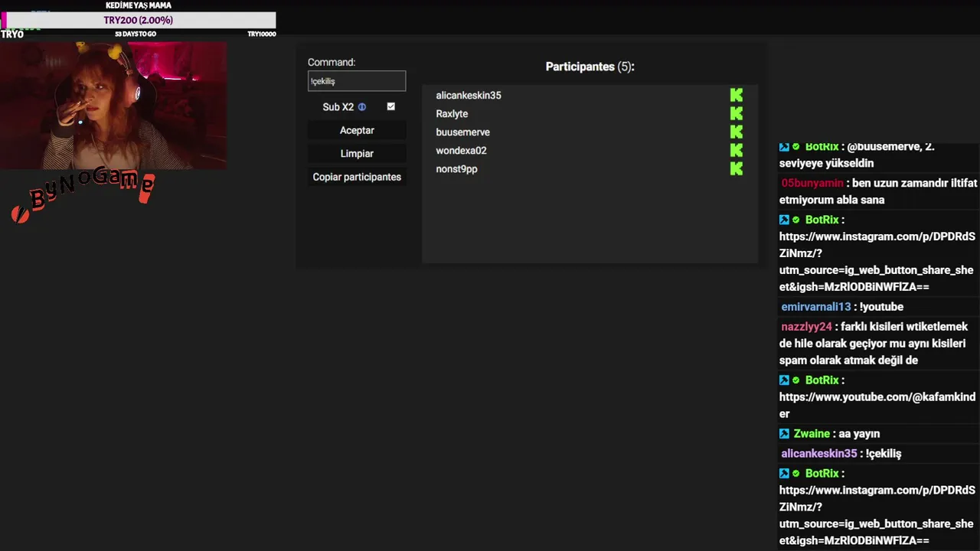Click the TRY200 donation goal progress bar
Screen dimensions: 980x551
point(139,21)
